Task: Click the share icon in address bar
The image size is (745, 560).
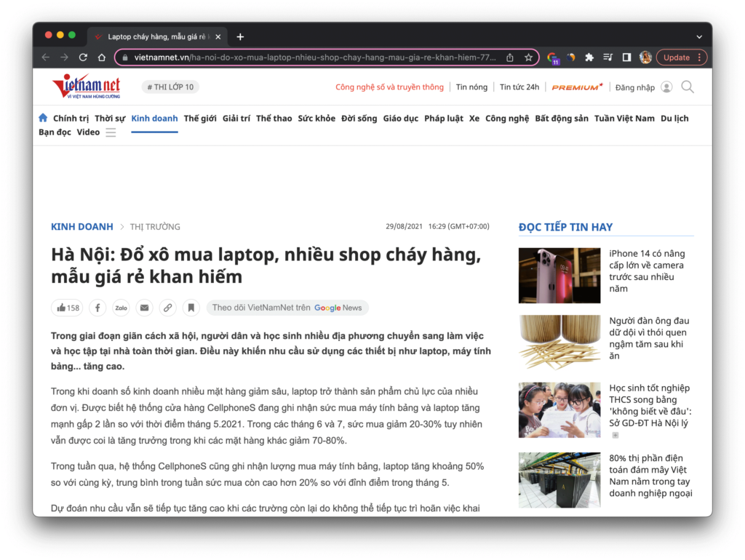Action: pyautogui.click(x=510, y=57)
